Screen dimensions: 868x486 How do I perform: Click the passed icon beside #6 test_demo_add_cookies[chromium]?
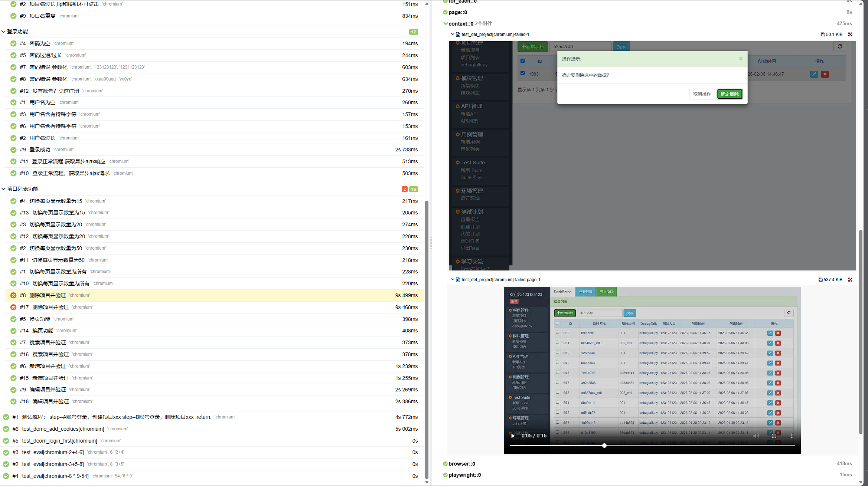pos(6,429)
